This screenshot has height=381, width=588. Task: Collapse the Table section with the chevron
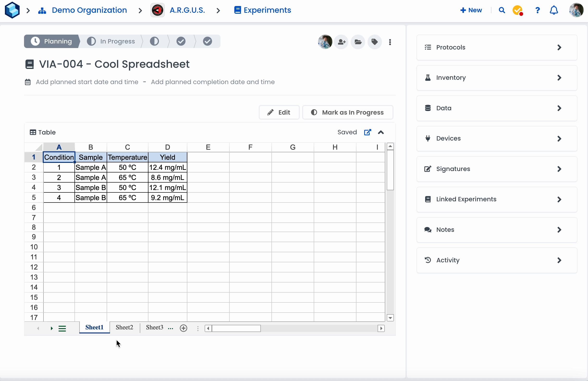(x=381, y=132)
